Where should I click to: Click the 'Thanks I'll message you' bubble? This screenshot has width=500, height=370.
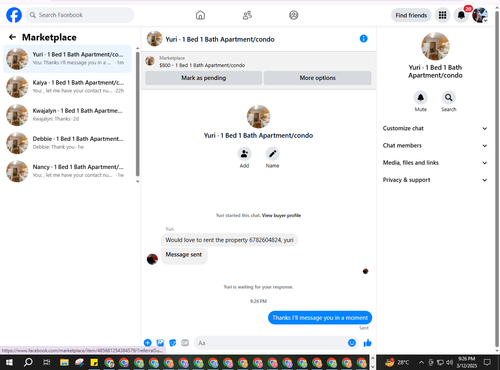[x=320, y=318]
